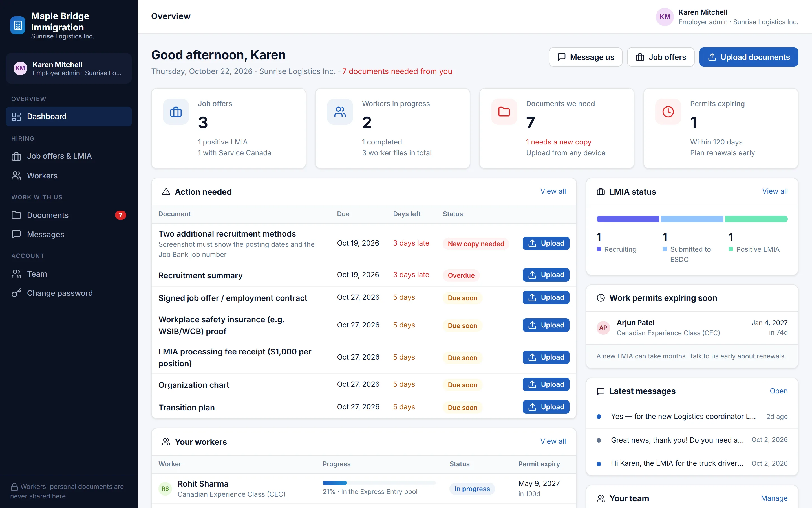Click the Days left column header
The height and width of the screenshot is (508, 812).
[407, 214]
